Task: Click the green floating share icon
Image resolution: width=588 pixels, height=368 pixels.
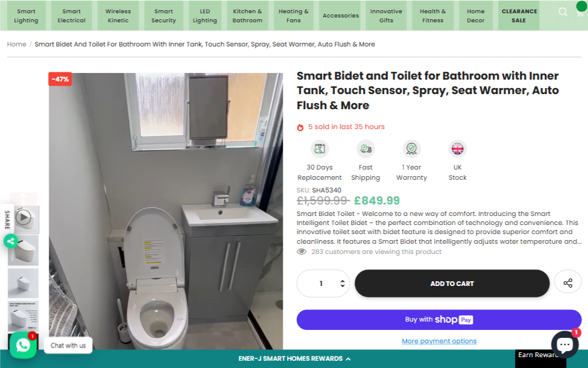Action: tap(10, 241)
